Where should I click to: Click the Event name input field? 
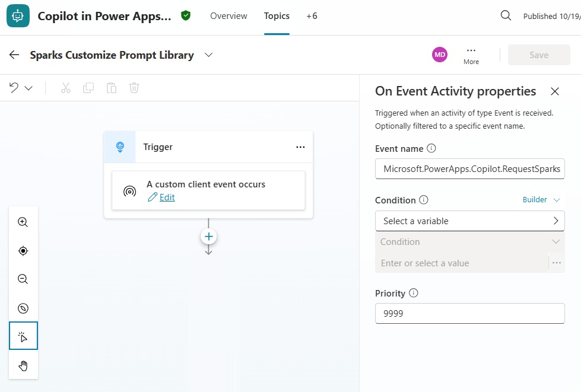point(469,169)
